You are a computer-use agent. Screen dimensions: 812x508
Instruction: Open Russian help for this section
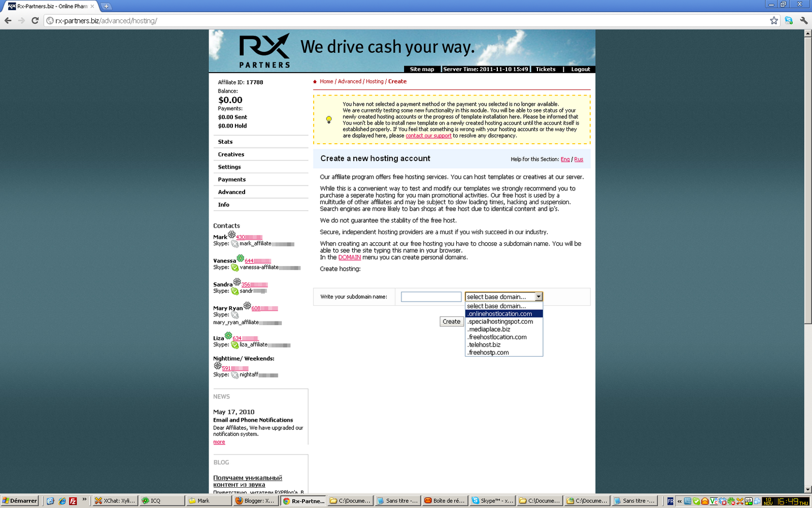(x=579, y=160)
